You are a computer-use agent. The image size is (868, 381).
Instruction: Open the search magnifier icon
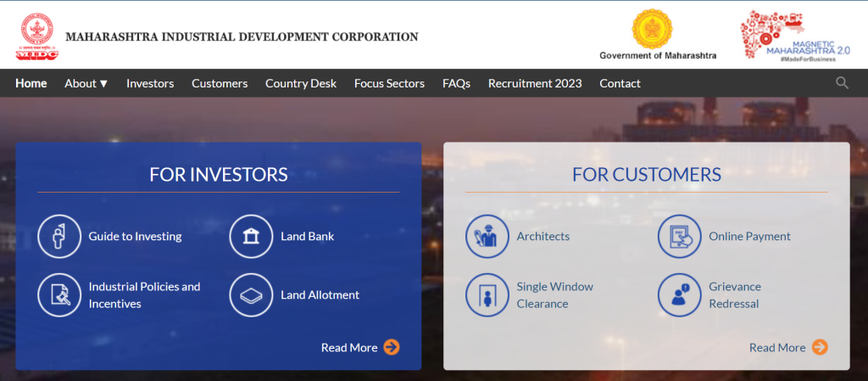tap(842, 83)
